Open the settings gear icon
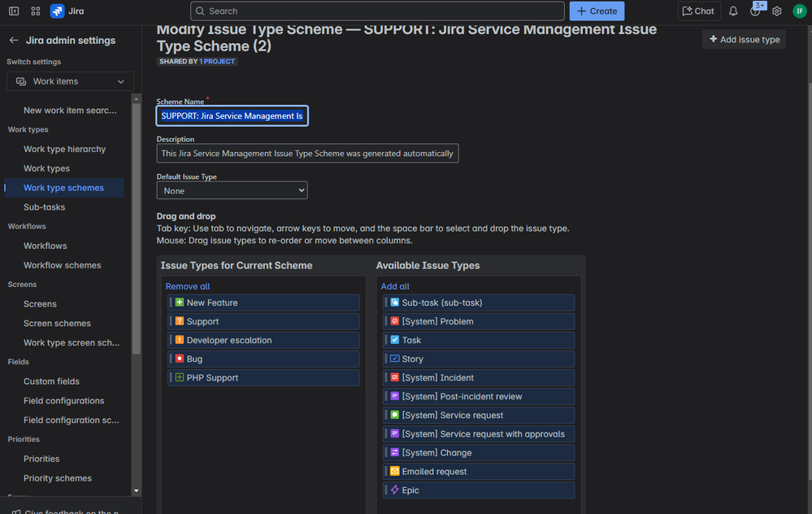Screen dimensions: 812x514 (x=777, y=11)
